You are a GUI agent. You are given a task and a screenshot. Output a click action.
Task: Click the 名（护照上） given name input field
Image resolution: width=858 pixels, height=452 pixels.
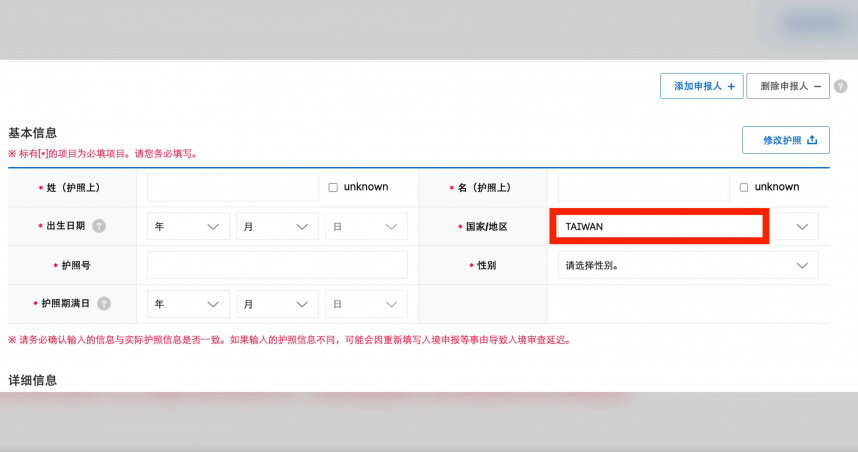644,188
